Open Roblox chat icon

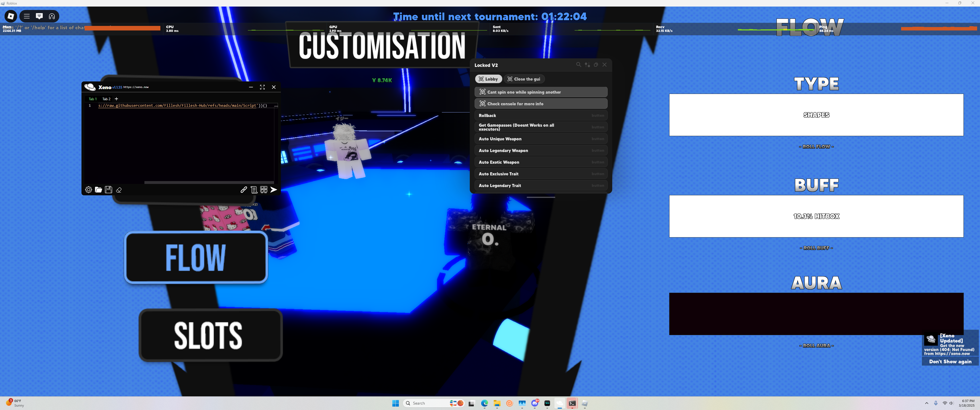pyautogui.click(x=39, y=16)
